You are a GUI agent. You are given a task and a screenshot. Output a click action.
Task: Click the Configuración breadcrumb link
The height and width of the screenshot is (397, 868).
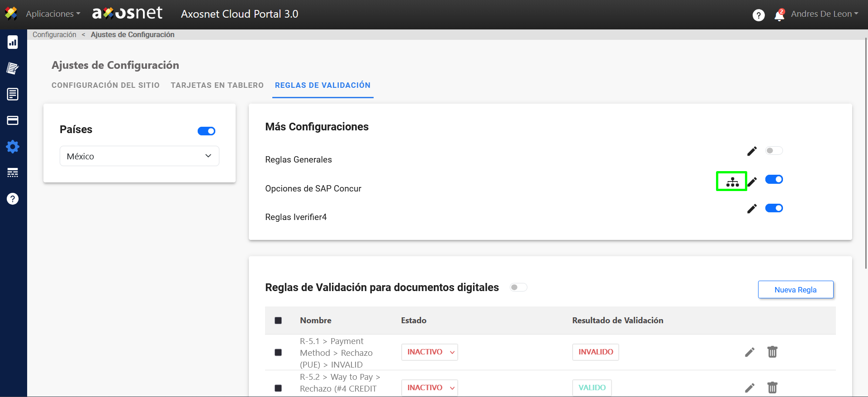[54, 35]
